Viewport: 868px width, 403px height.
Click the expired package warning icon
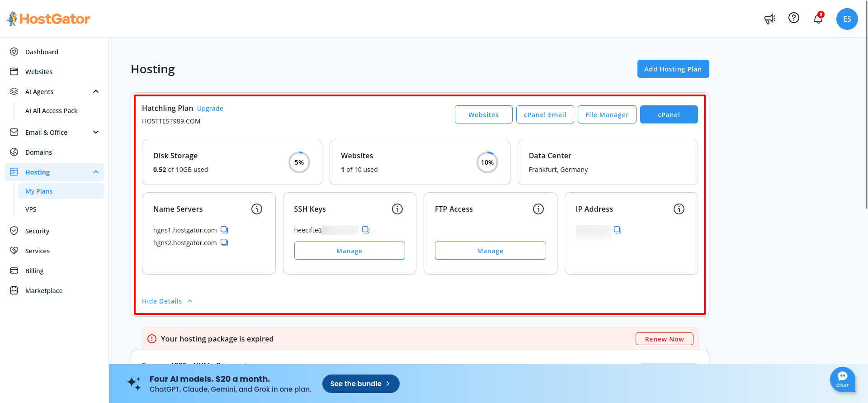[x=152, y=339]
